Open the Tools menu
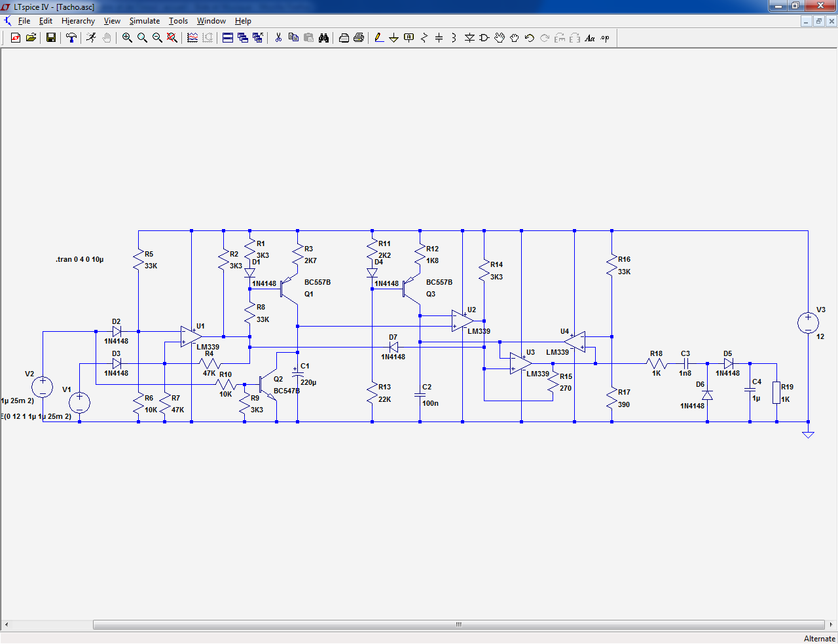The width and height of the screenshot is (838, 644). [x=178, y=21]
